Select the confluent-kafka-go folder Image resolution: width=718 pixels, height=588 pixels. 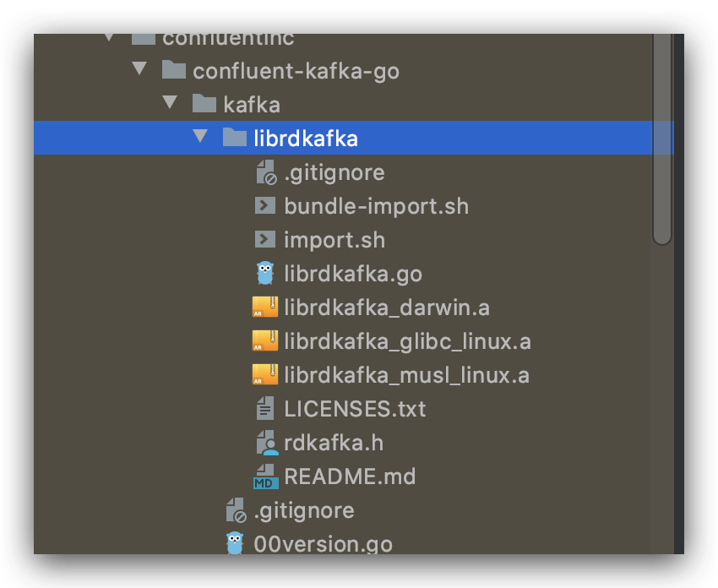296,71
